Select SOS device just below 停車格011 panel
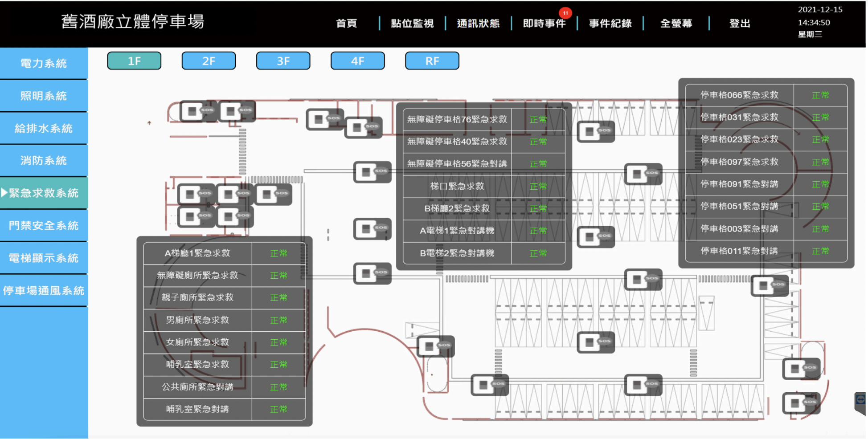This screenshot has height=439, width=868. [770, 285]
